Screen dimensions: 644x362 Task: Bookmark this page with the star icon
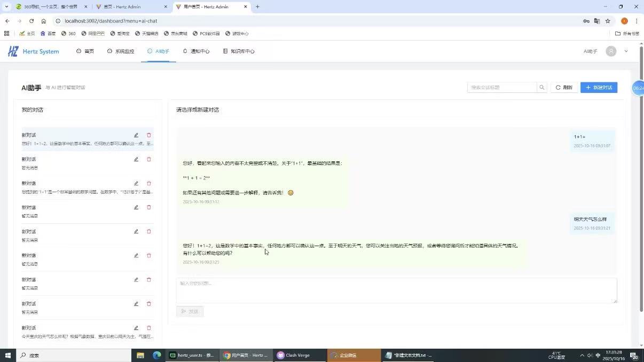(x=608, y=21)
